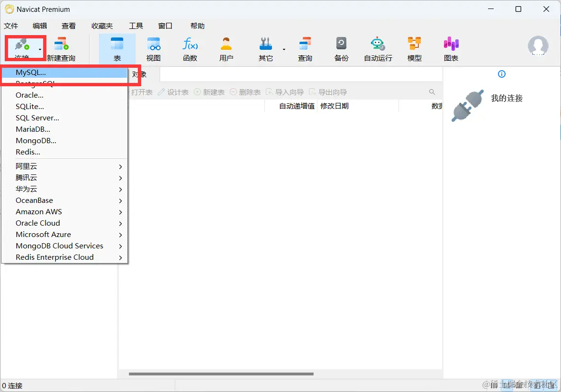Expand the Amazon AWS submenu
561x392 pixels.
click(x=64, y=212)
